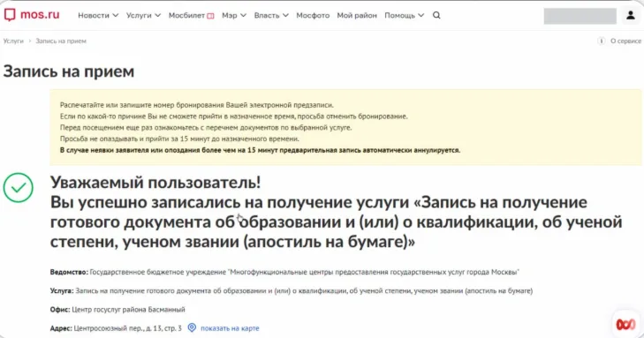Click the mos.ru logo icon
The width and height of the screenshot is (644, 338).
(10, 15)
